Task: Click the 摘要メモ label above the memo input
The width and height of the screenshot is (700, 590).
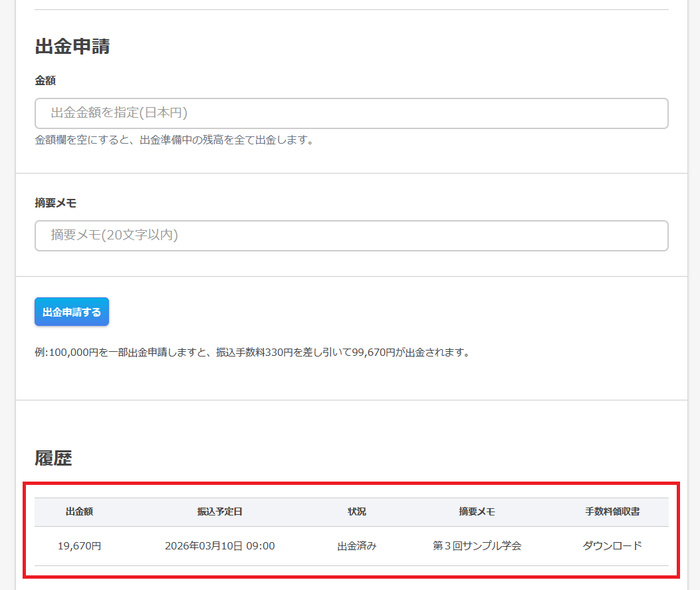Action: pos(55,203)
